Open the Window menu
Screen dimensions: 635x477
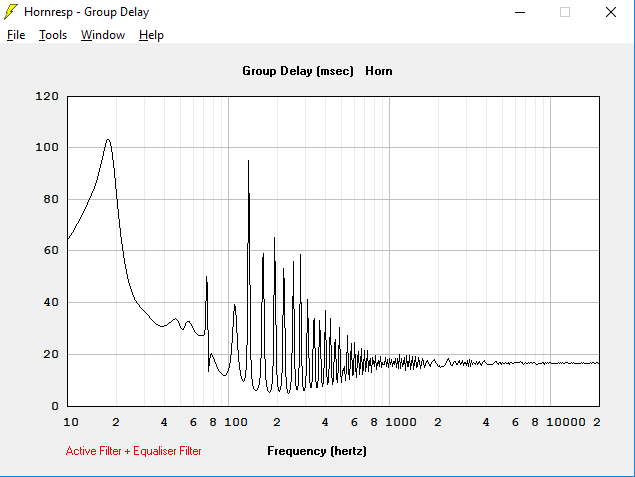103,35
